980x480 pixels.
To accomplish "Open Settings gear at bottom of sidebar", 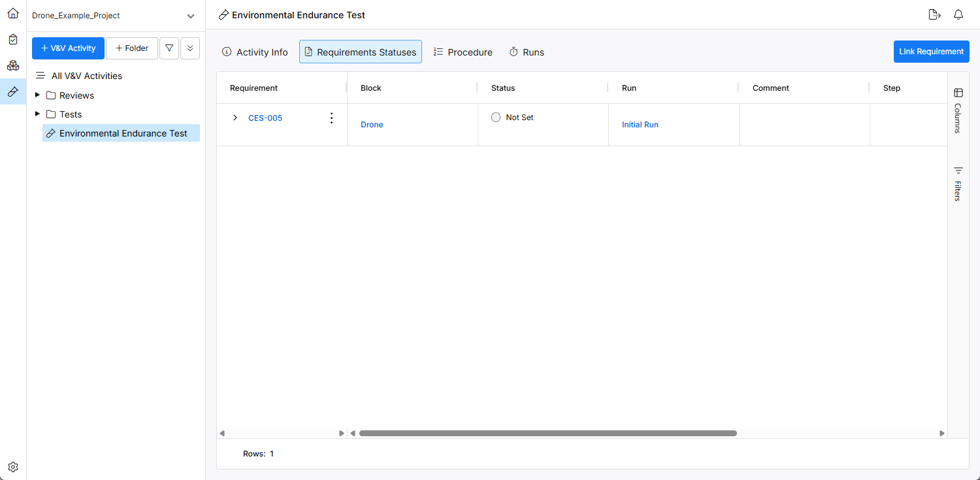I will point(13,467).
